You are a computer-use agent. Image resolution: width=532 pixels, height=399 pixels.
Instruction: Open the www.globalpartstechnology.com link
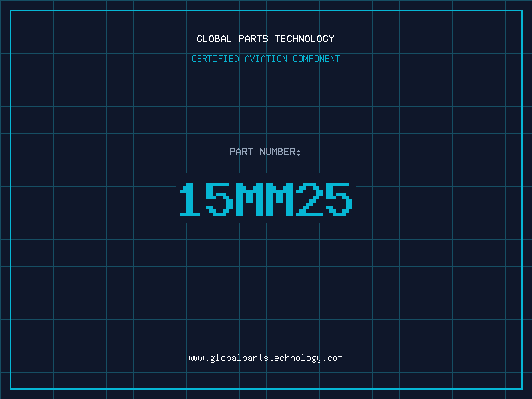click(x=265, y=358)
